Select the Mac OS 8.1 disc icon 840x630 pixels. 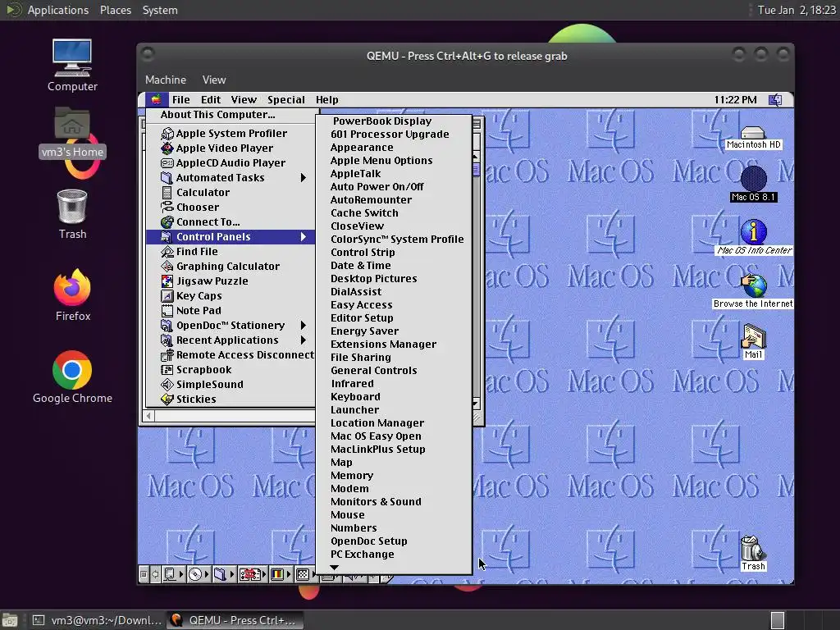click(x=753, y=185)
